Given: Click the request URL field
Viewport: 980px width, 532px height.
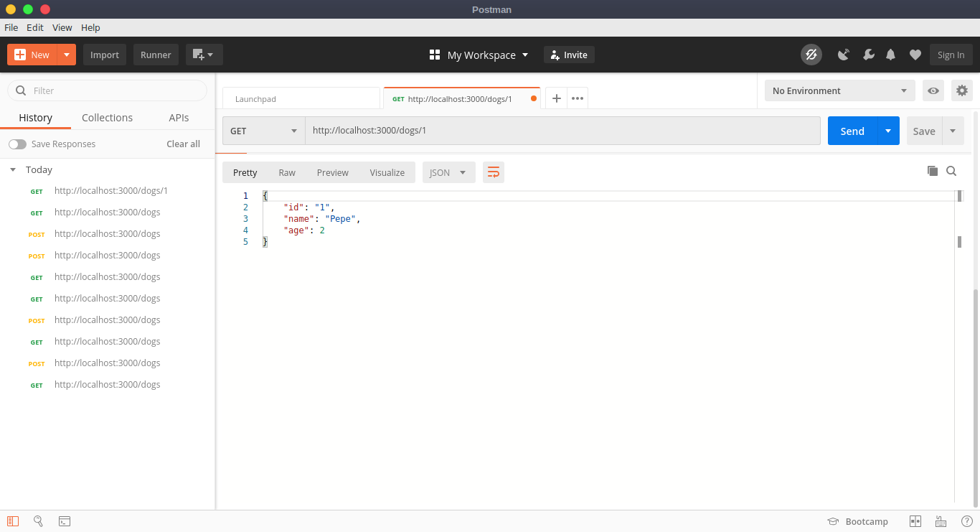Looking at the screenshot, I should [x=563, y=131].
